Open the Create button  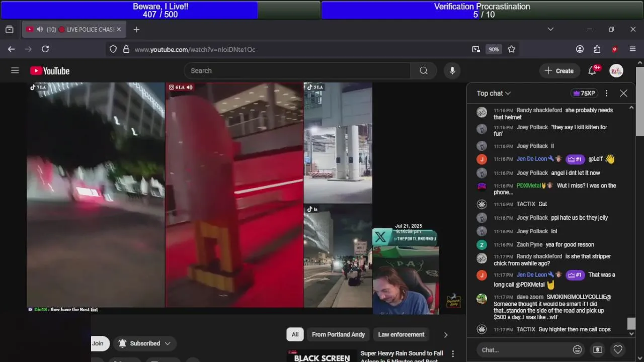(559, 71)
